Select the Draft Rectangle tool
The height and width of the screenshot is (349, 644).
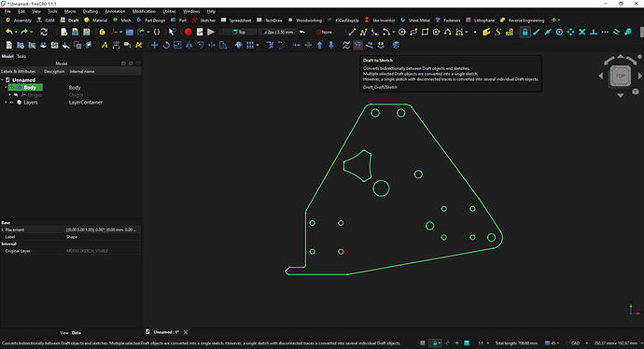(425, 32)
